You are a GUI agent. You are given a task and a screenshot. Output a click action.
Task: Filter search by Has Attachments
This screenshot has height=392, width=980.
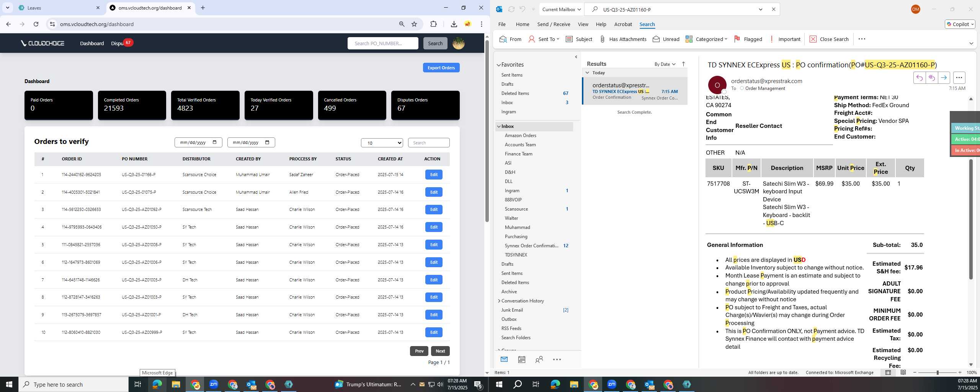click(x=623, y=39)
